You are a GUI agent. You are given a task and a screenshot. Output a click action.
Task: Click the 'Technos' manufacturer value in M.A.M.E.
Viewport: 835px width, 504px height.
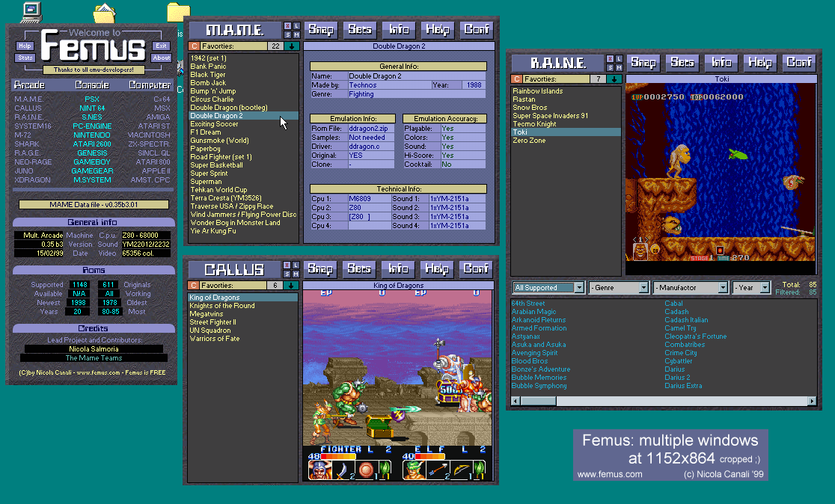(x=363, y=85)
